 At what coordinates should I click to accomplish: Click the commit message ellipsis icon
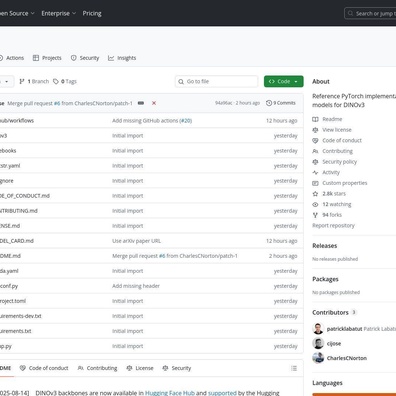(x=141, y=103)
